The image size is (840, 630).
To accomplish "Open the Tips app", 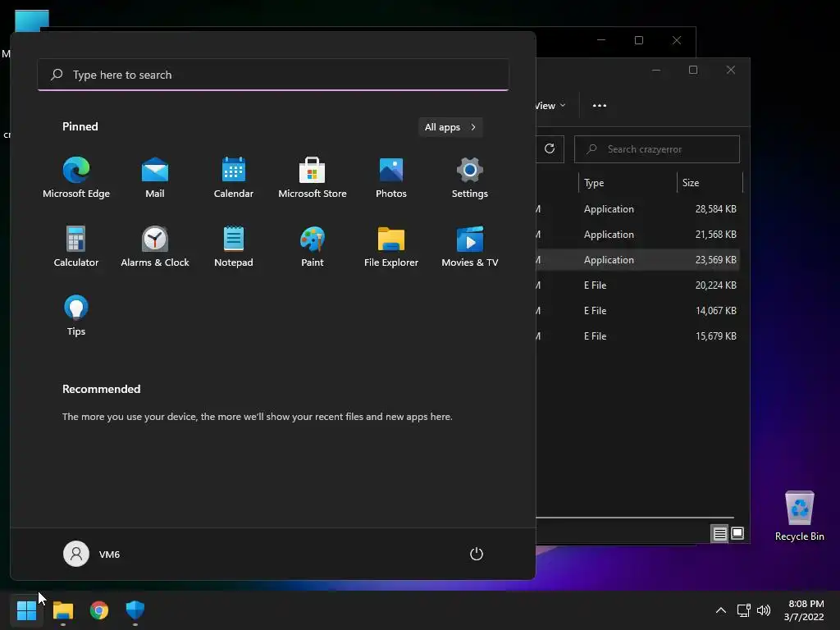I will (x=76, y=316).
